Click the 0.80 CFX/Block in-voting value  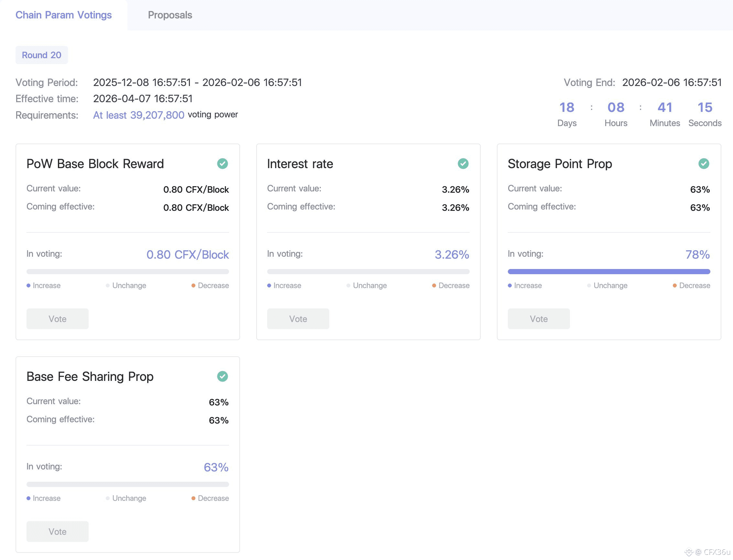pyautogui.click(x=187, y=255)
